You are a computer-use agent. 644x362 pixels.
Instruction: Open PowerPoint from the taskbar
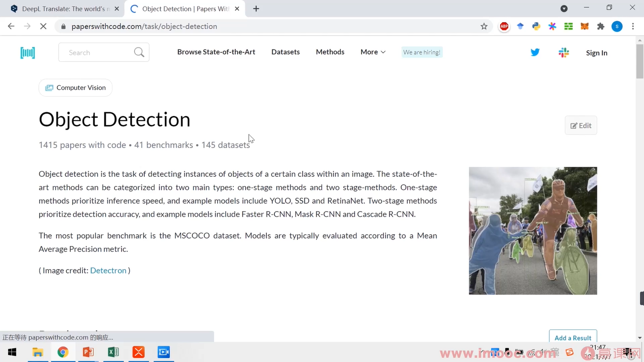point(88,352)
